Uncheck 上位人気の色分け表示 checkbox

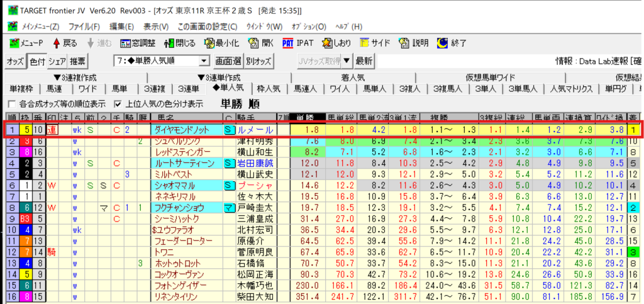click(118, 104)
